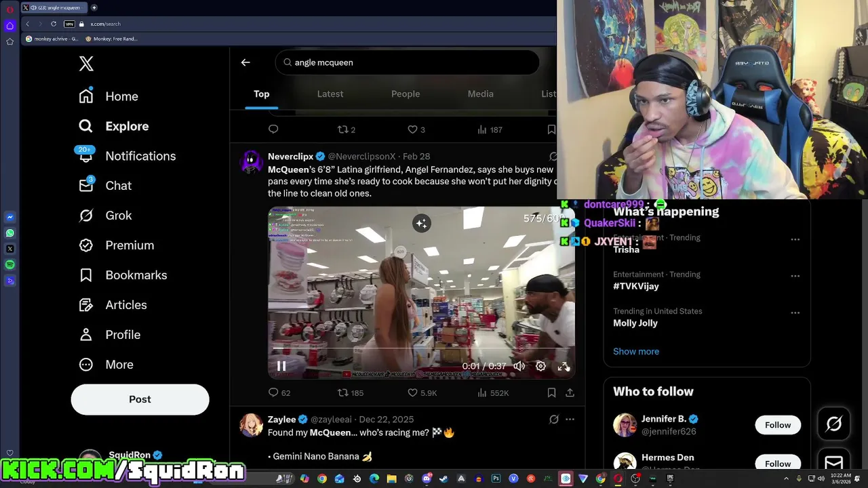This screenshot has height=488, width=868.
Task: Open Photoshop from the taskbar
Action: point(496,479)
